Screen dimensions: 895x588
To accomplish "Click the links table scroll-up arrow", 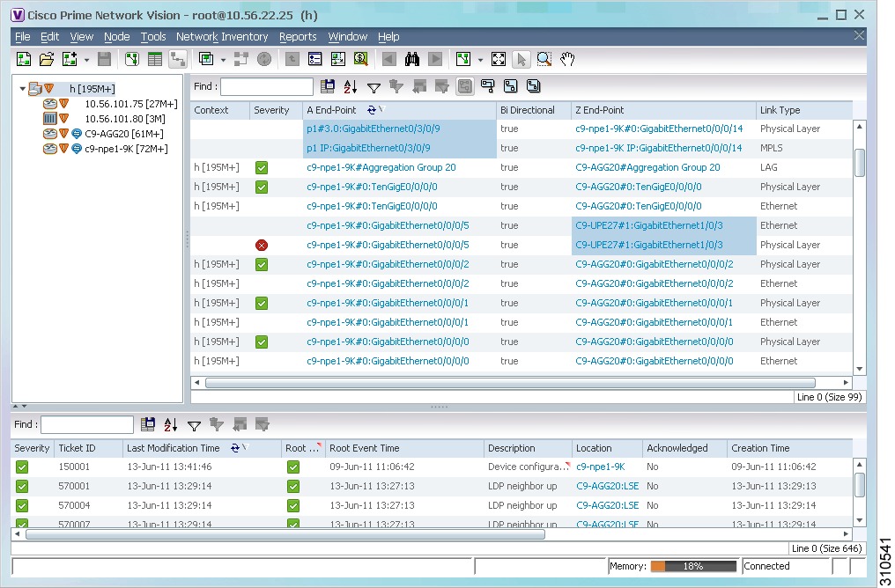I will click(x=860, y=126).
